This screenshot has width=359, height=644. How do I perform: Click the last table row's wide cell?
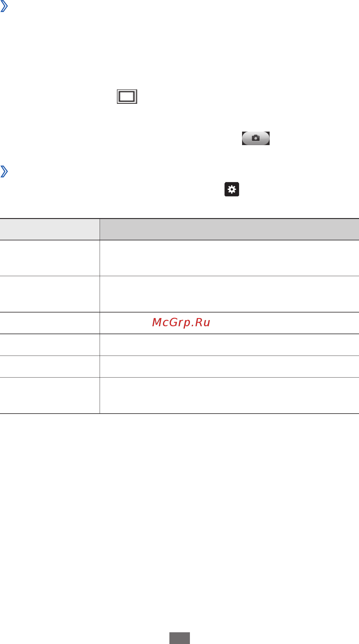point(229,395)
